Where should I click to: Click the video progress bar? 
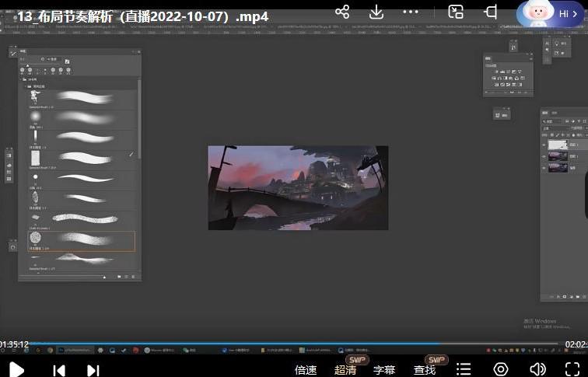pos(296,344)
